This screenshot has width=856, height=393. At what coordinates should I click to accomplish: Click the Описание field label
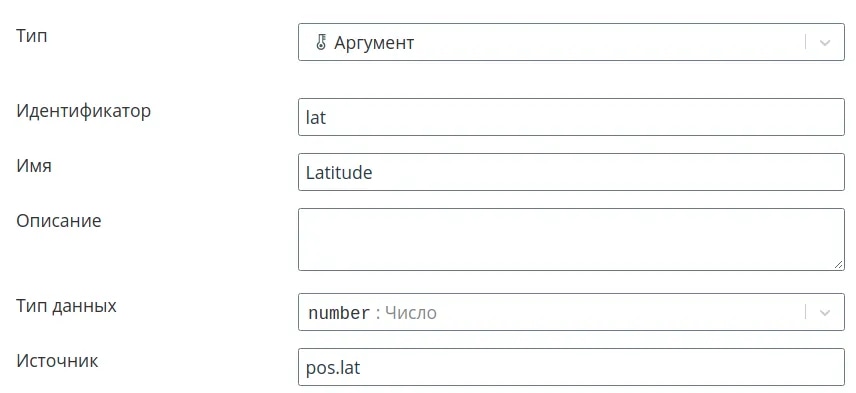click(x=58, y=221)
